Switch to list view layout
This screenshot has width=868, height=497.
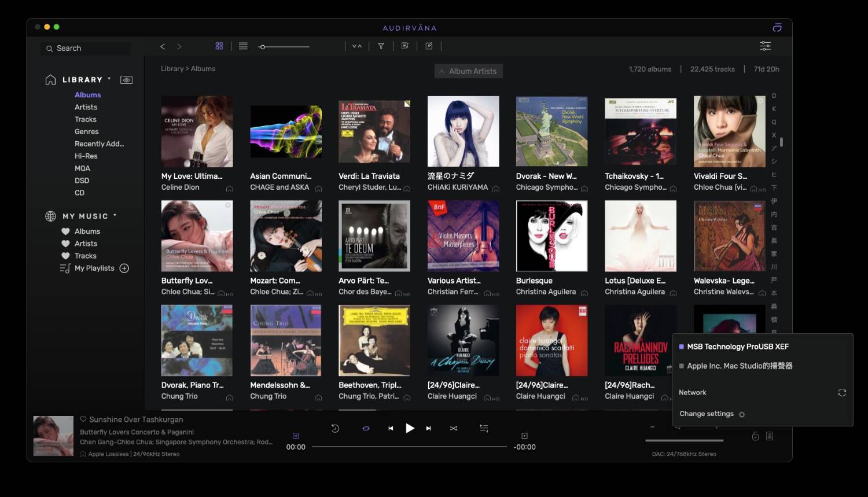coord(243,46)
